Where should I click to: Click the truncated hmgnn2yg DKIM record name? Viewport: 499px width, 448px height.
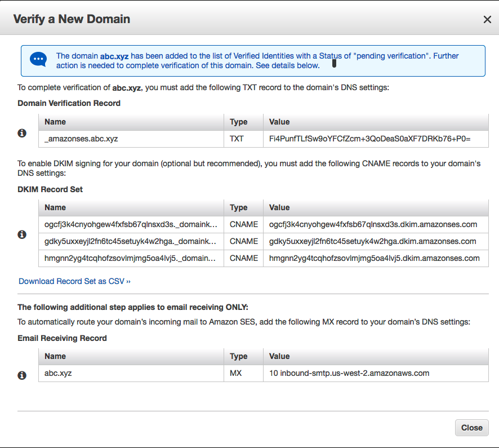click(131, 258)
